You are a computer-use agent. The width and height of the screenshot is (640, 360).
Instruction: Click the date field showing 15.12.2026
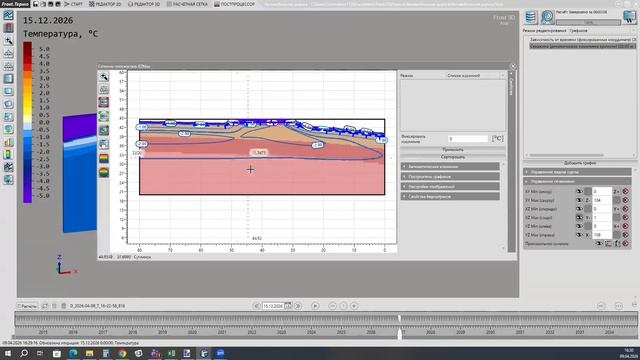(x=273, y=306)
